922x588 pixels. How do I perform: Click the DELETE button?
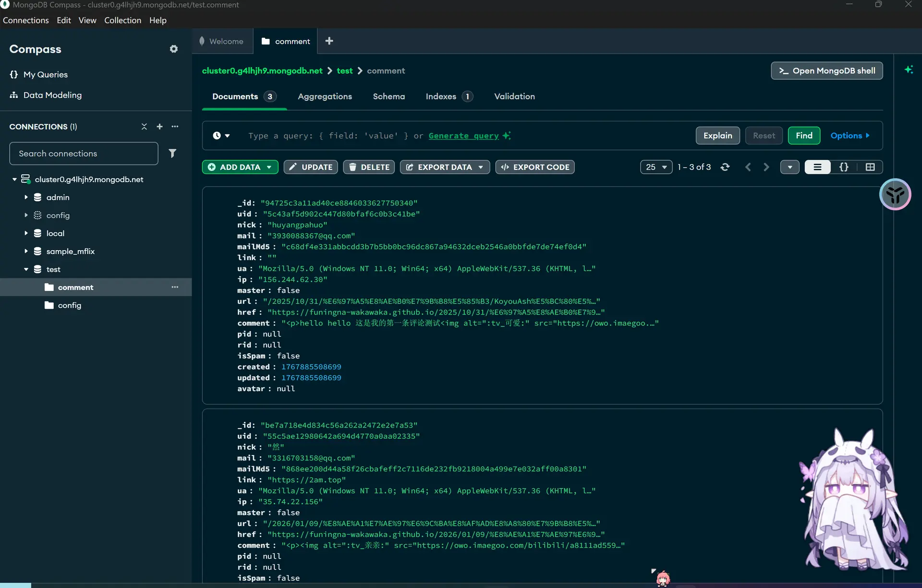click(x=369, y=167)
